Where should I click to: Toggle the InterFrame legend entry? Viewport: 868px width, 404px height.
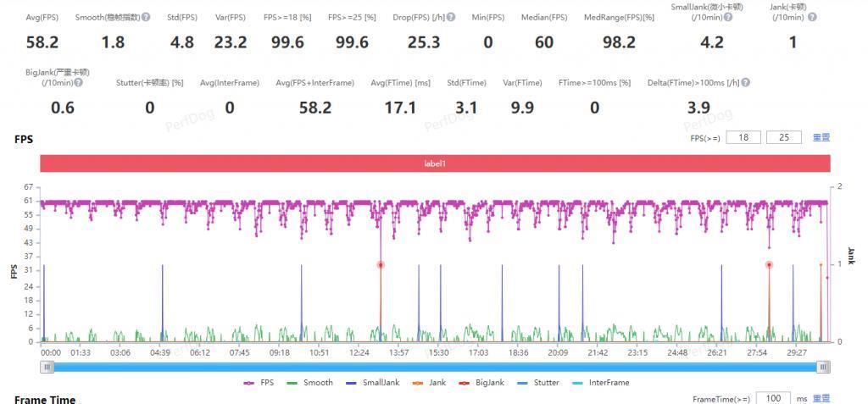click(600, 383)
